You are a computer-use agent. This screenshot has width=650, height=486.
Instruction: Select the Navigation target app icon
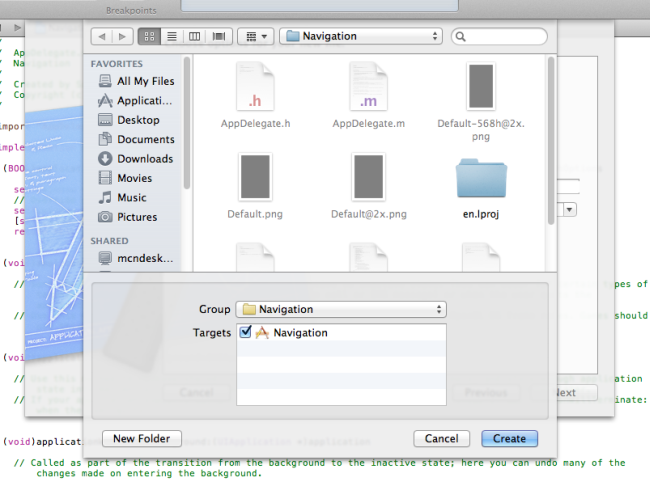(x=262, y=333)
